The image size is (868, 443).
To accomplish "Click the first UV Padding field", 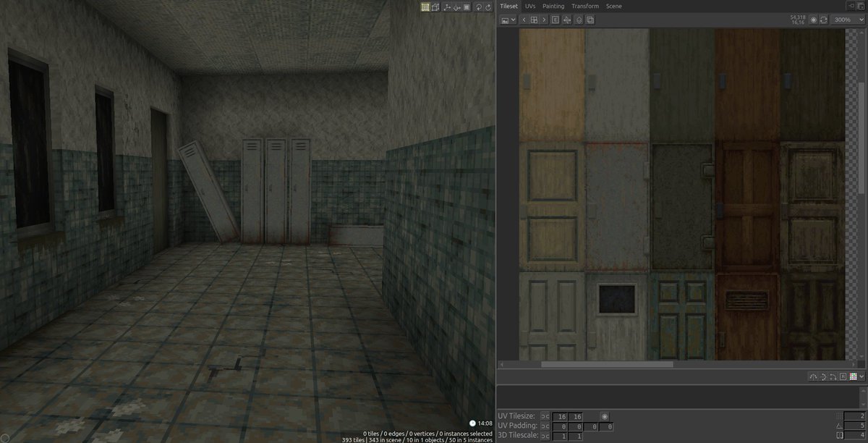I will point(560,427).
